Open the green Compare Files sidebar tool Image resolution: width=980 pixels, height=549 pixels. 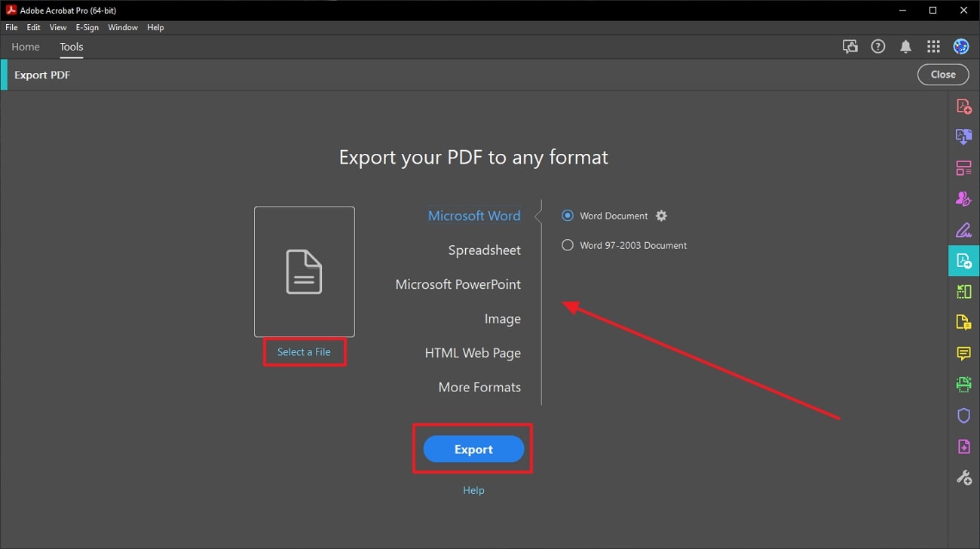[x=963, y=292]
